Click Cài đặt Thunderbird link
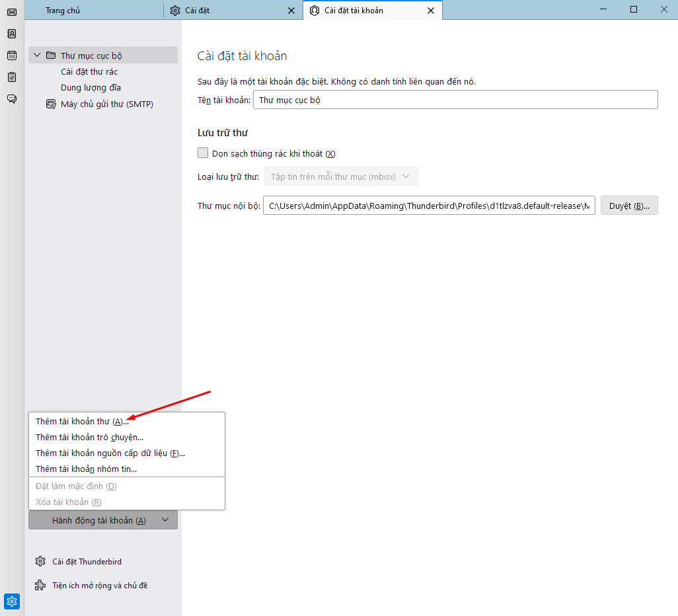Viewport: 678px width, 616px height. [x=86, y=561]
